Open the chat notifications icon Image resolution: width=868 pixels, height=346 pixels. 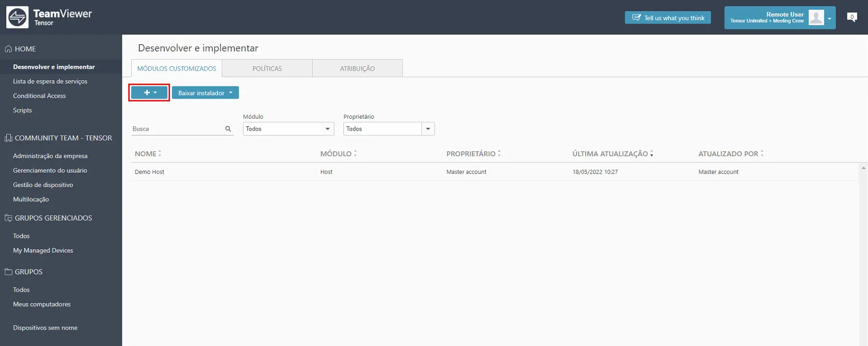pyautogui.click(x=852, y=17)
